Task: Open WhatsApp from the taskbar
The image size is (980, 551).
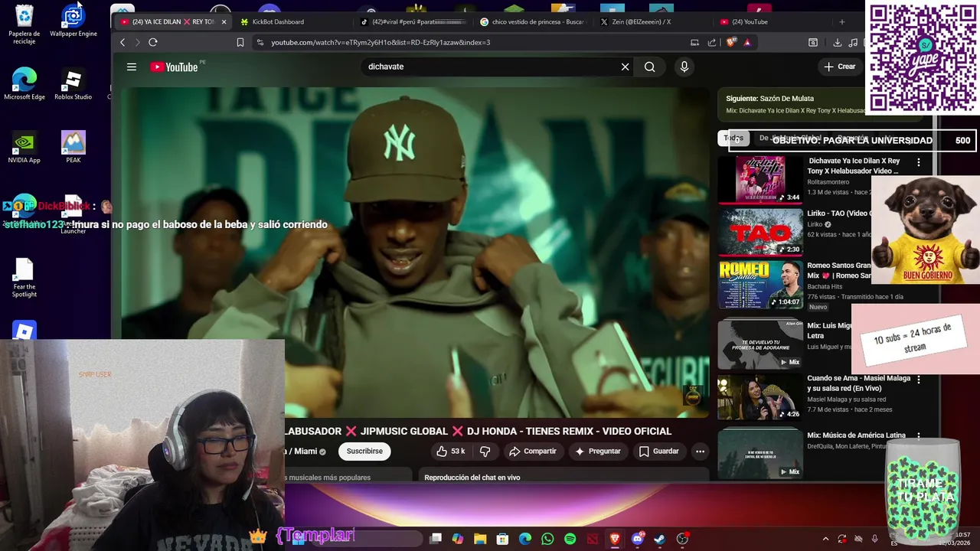Action: click(547, 539)
